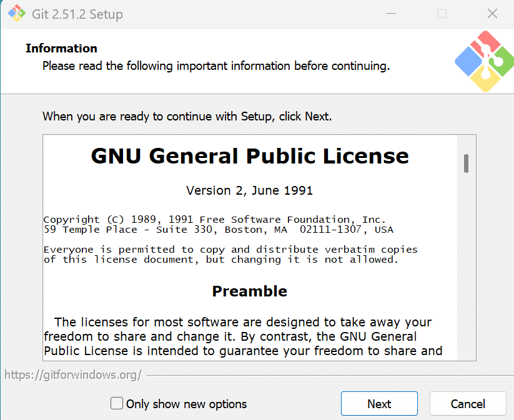Click the Copyright (C) 1989, 1991 line
Viewport: 514px width, 420px height.
[x=214, y=219]
